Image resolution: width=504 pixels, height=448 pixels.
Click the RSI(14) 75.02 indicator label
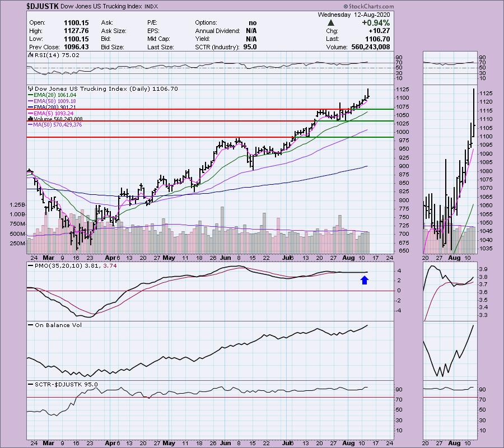57,55
